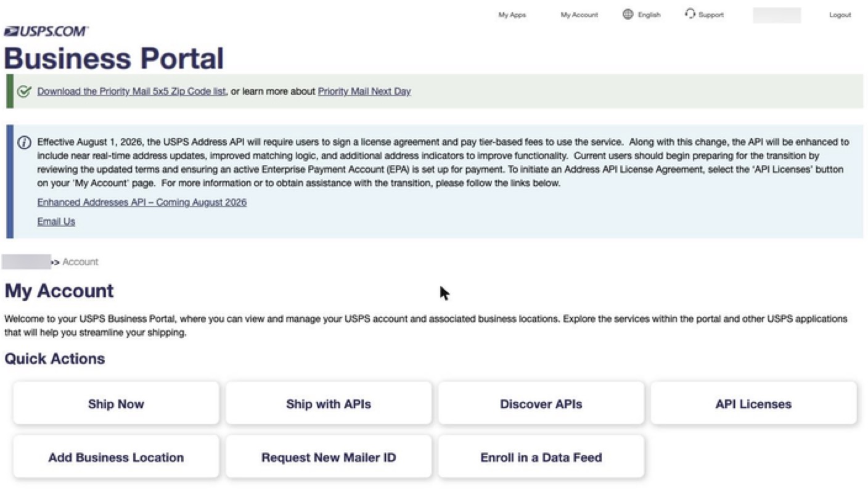Open Enhanced Addresses API – Coming August 2026 link
Screen dimensions: 868x503
pos(142,202)
